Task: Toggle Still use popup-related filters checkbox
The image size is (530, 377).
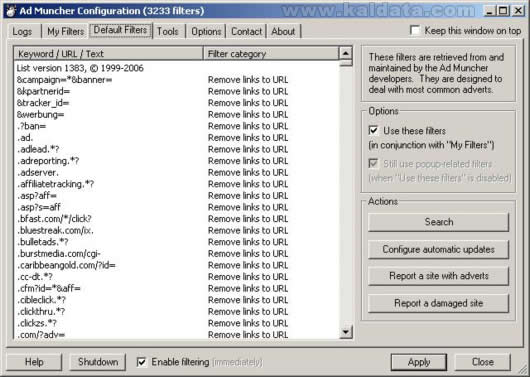Action: point(374,164)
